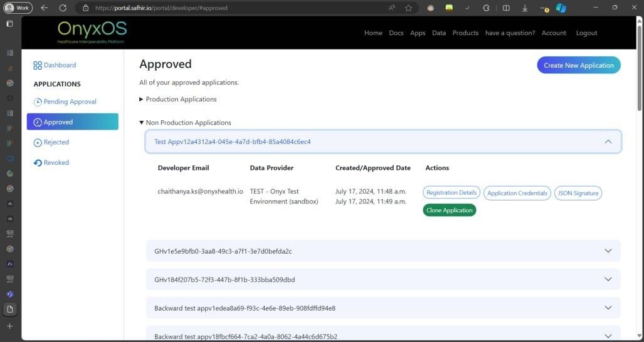Open the browser extensions puzzle icon
Image resolution: width=644 pixels, height=342 pixels.
(486, 8)
